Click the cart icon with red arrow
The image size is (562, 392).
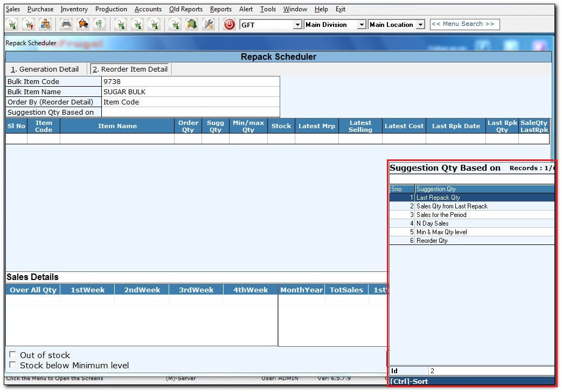(x=29, y=24)
